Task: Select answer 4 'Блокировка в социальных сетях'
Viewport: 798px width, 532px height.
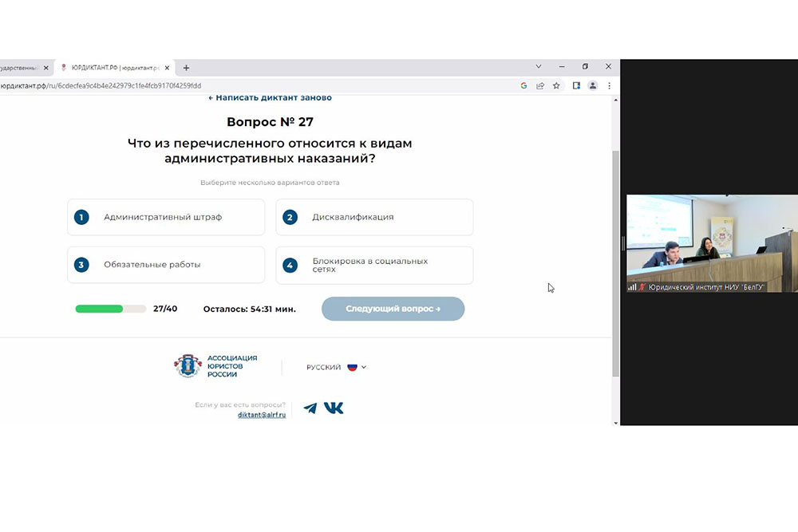Action: [x=374, y=265]
